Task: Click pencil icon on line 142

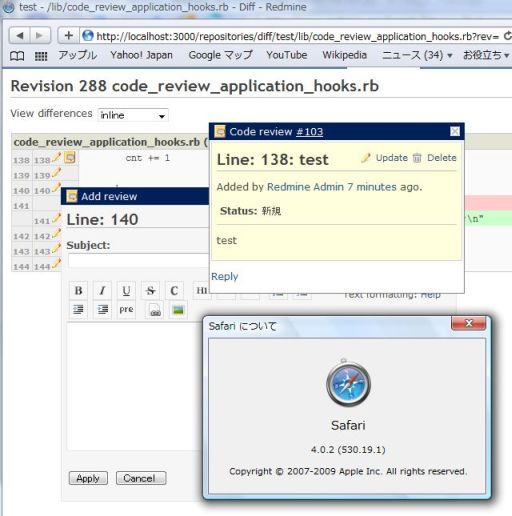Action: pos(56,233)
